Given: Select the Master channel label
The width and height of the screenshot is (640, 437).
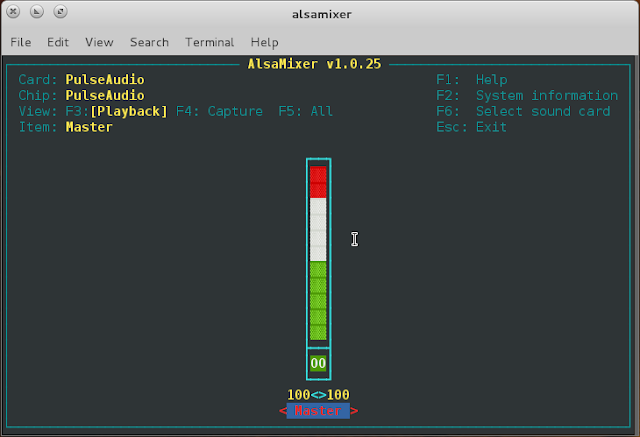Looking at the screenshot, I should pos(318,411).
